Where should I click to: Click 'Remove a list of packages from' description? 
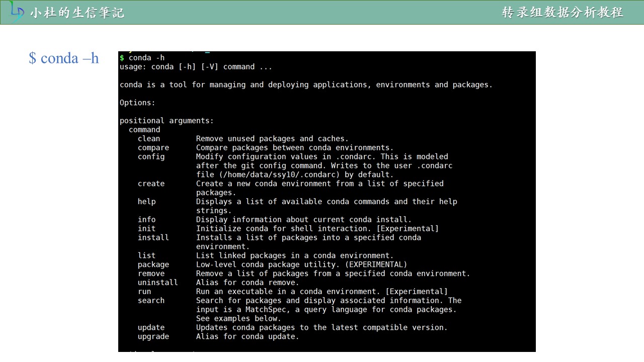coord(333,274)
